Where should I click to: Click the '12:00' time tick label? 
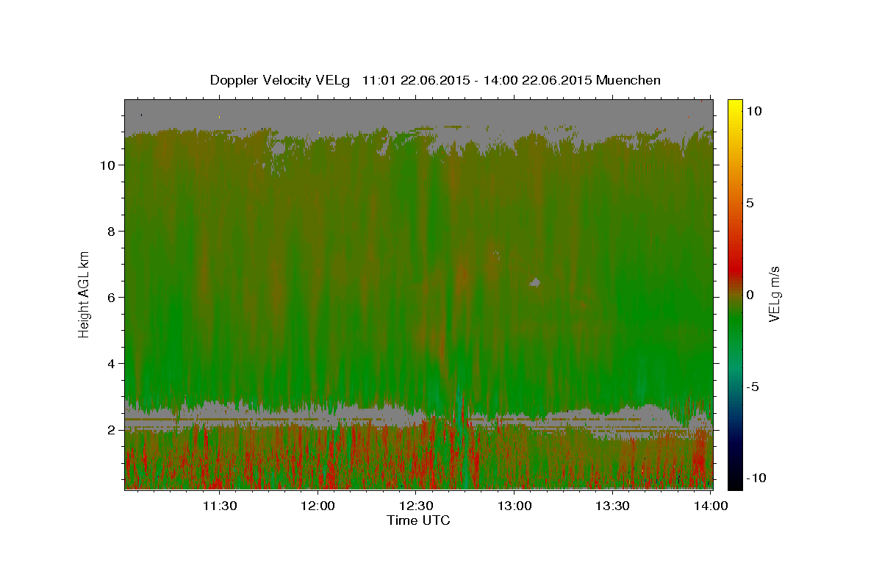(x=318, y=506)
